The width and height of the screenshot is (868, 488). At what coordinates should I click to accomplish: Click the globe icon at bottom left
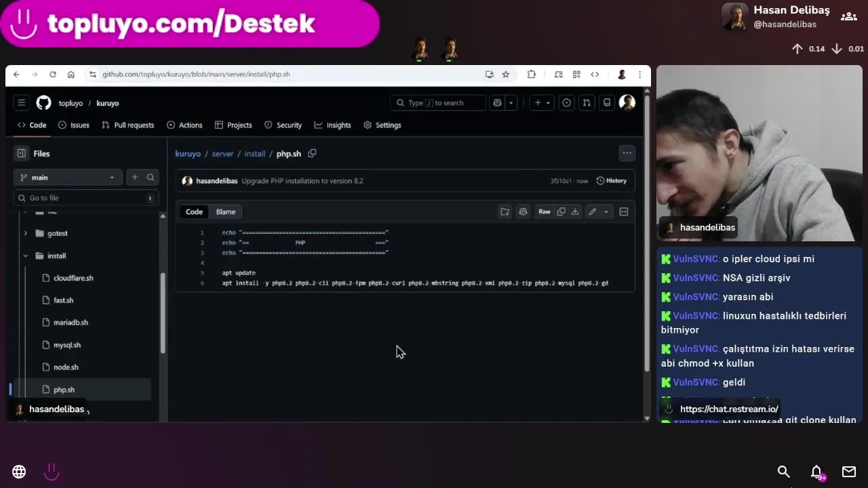pyautogui.click(x=19, y=472)
